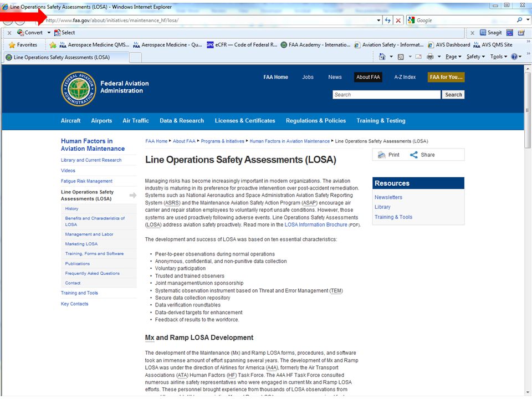
Task: Click the Home icon in command bar
Action: coord(382,57)
